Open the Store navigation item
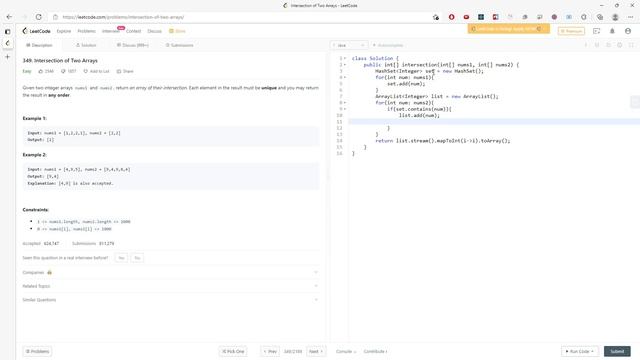 point(177,31)
